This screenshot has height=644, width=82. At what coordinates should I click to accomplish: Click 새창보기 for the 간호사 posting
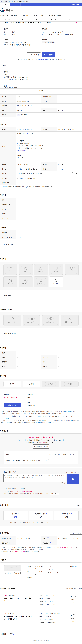click(x=73, y=622)
